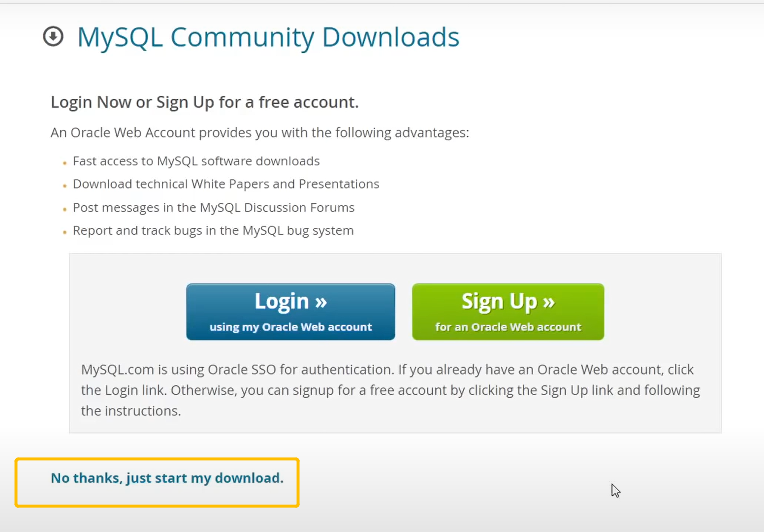Viewport: 764px width, 532px height.
Task: Click the MySQL Community Downloads title
Action: coord(268,37)
